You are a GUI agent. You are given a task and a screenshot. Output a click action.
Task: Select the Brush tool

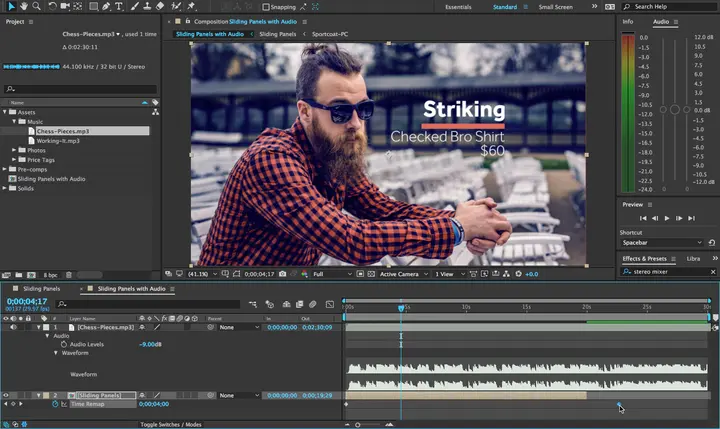(x=135, y=6)
